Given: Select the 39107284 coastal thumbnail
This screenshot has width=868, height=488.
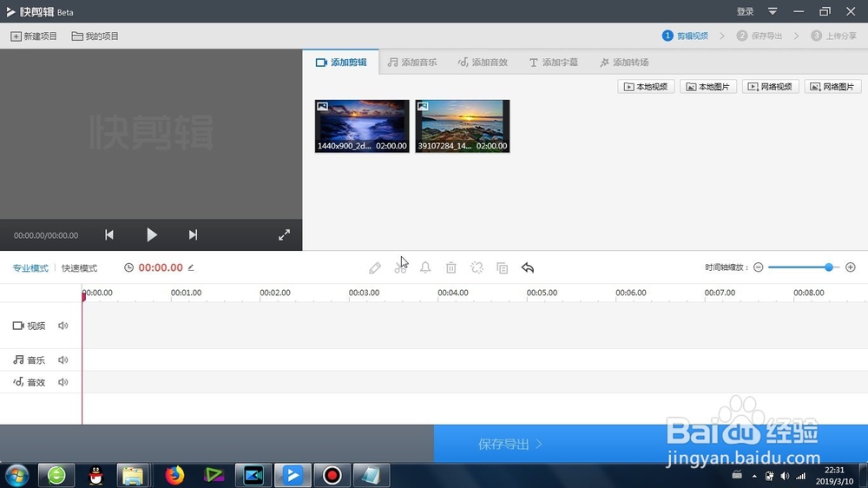Looking at the screenshot, I should 463,126.
